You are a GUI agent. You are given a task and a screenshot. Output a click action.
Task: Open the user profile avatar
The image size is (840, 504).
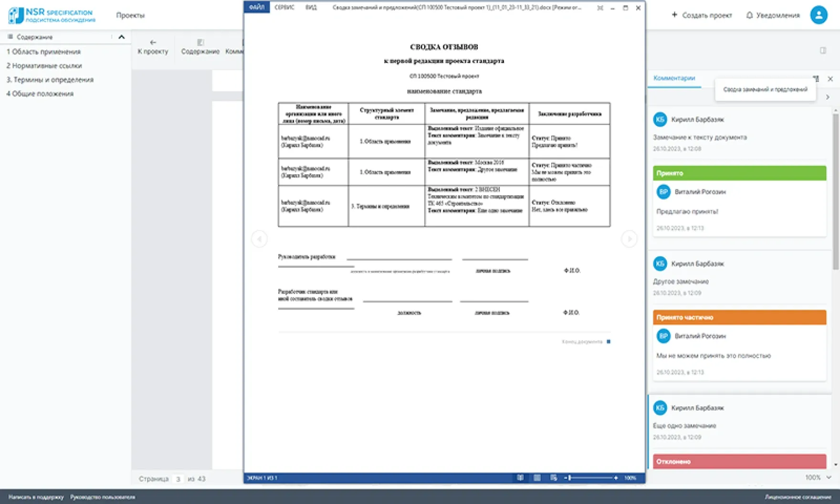[x=819, y=15]
